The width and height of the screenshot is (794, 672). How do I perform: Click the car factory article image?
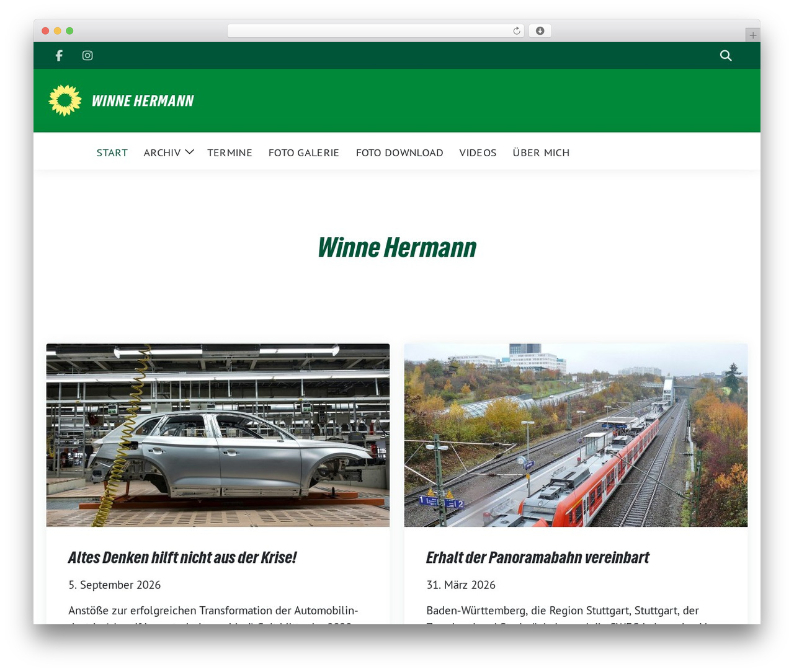(218, 435)
